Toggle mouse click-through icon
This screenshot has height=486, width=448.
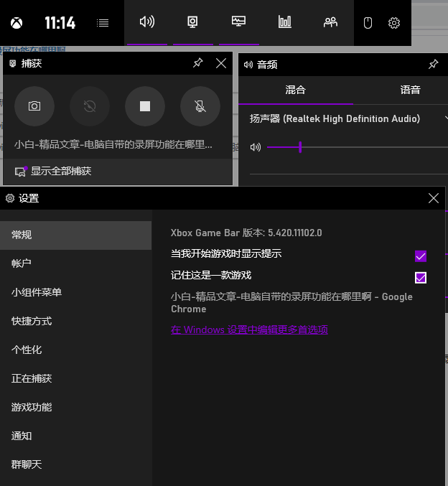pos(368,23)
